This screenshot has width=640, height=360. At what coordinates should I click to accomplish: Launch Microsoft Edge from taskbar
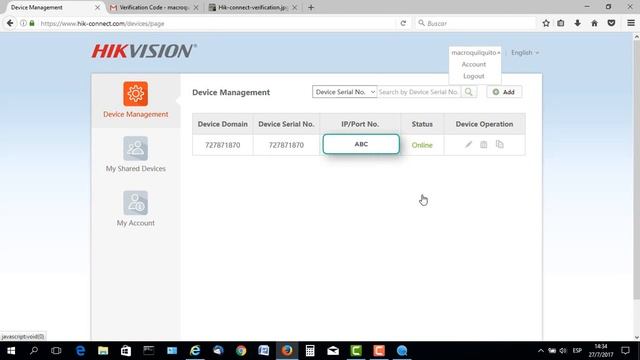pyautogui.click(x=80, y=351)
